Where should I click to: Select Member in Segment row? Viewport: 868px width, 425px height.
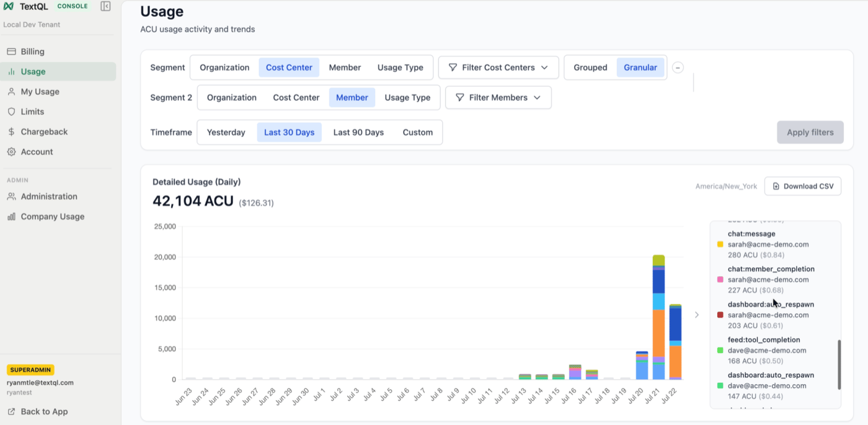coord(345,68)
